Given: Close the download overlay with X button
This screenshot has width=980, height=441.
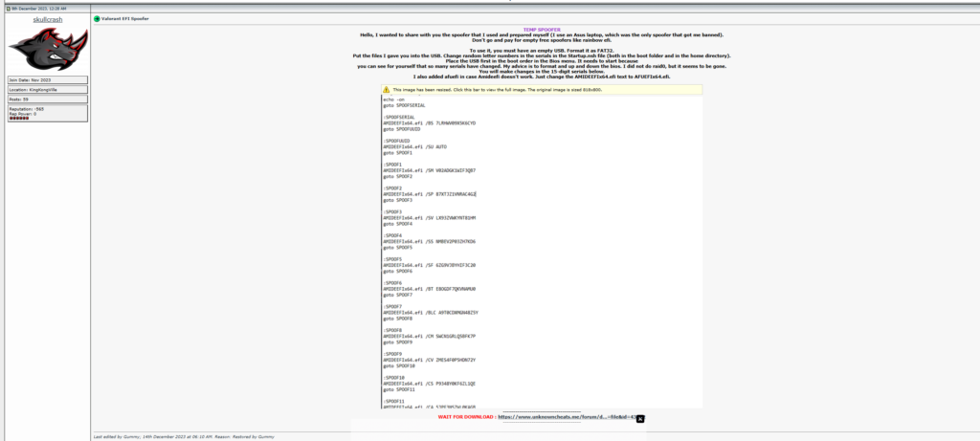Looking at the screenshot, I should (x=640, y=418).
